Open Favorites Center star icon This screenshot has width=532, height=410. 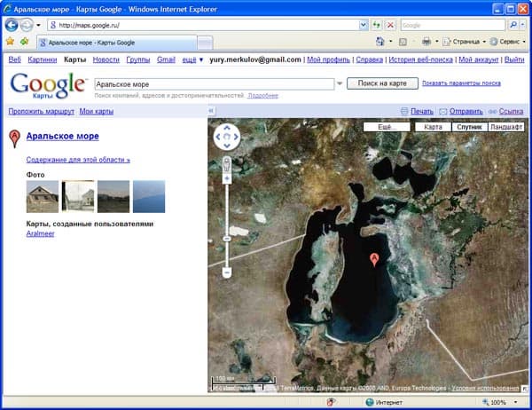coord(10,42)
